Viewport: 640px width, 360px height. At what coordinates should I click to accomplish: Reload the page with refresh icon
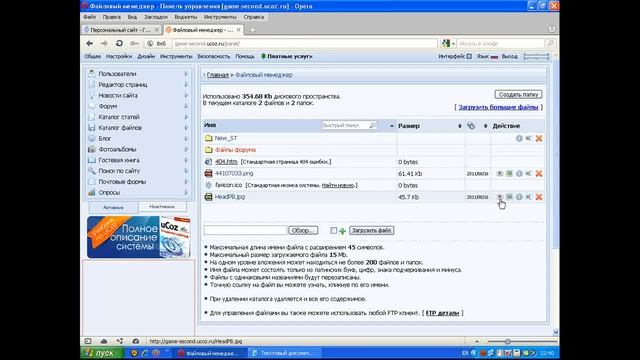[119, 43]
